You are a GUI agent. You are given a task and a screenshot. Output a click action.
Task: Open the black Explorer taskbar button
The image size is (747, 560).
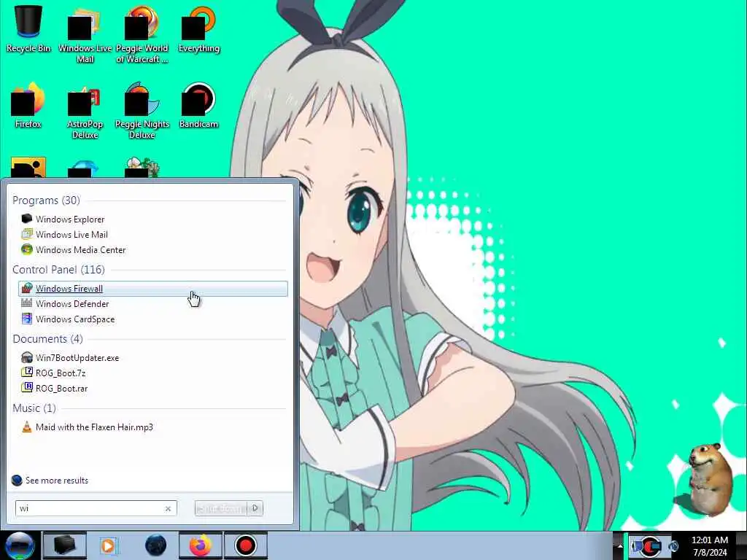point(64,545)
